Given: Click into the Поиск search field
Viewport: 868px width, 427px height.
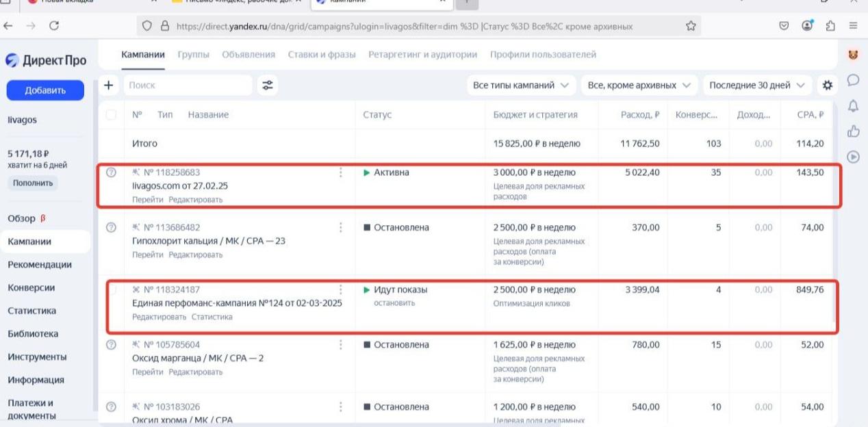Looking at the screenshot, I should pos(188,86).
